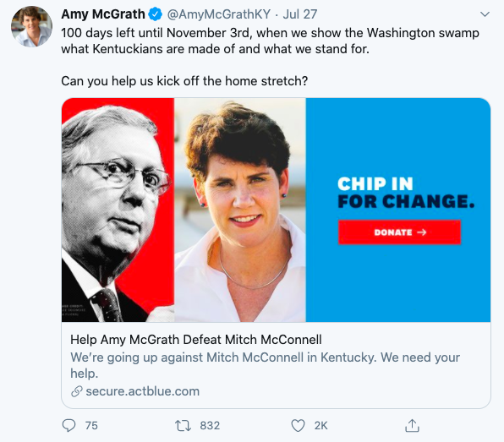Click the 75 replies count

(91, 426)
